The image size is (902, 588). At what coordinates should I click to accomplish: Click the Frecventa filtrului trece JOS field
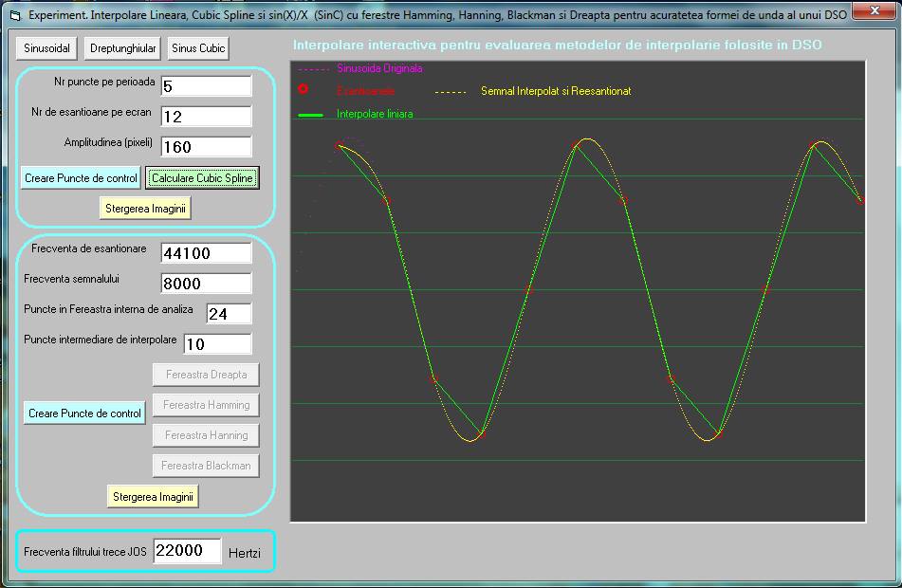pos(187,551)
